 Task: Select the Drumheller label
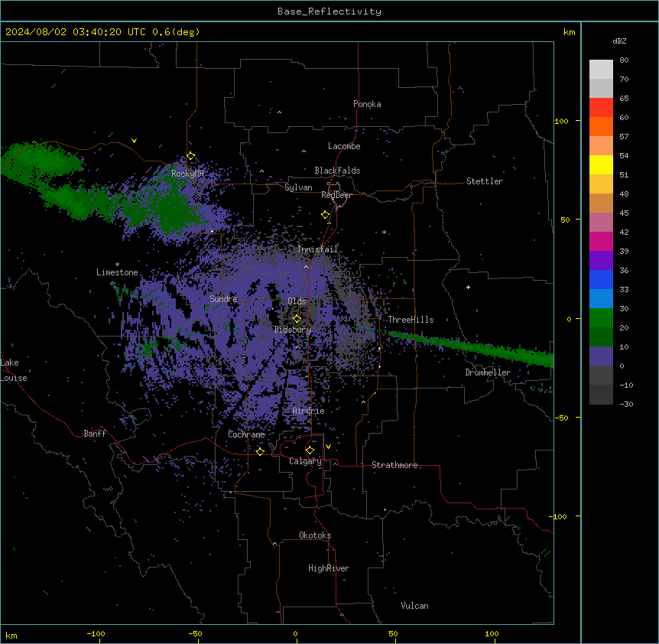point(488,372)
